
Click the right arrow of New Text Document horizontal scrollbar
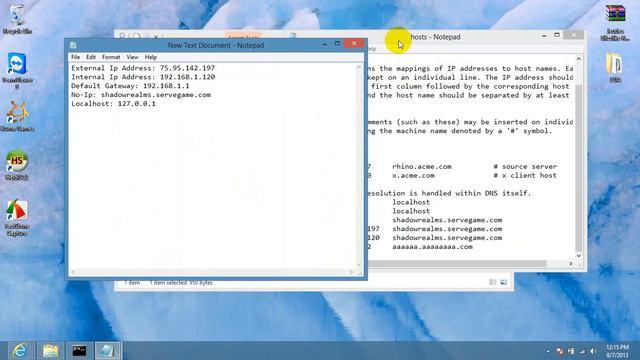[351, 272]
